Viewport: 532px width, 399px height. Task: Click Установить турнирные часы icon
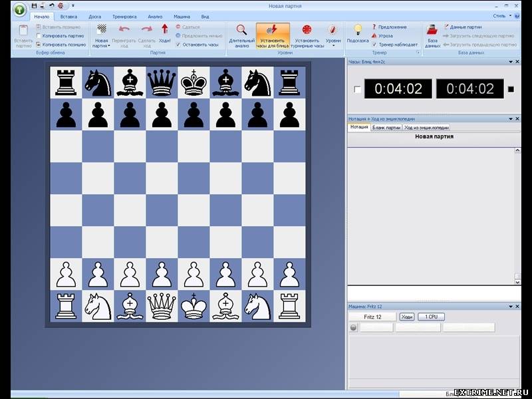click(307, 31)
